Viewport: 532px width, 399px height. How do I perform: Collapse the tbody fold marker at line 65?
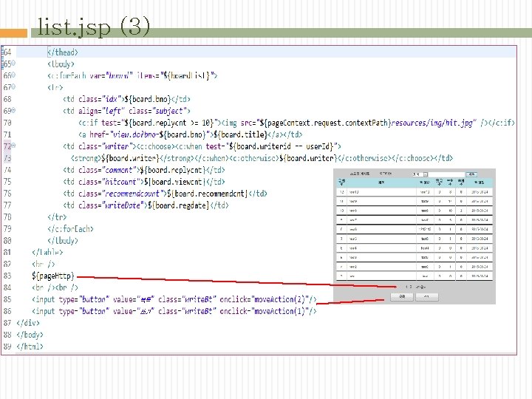coord(13,63)
